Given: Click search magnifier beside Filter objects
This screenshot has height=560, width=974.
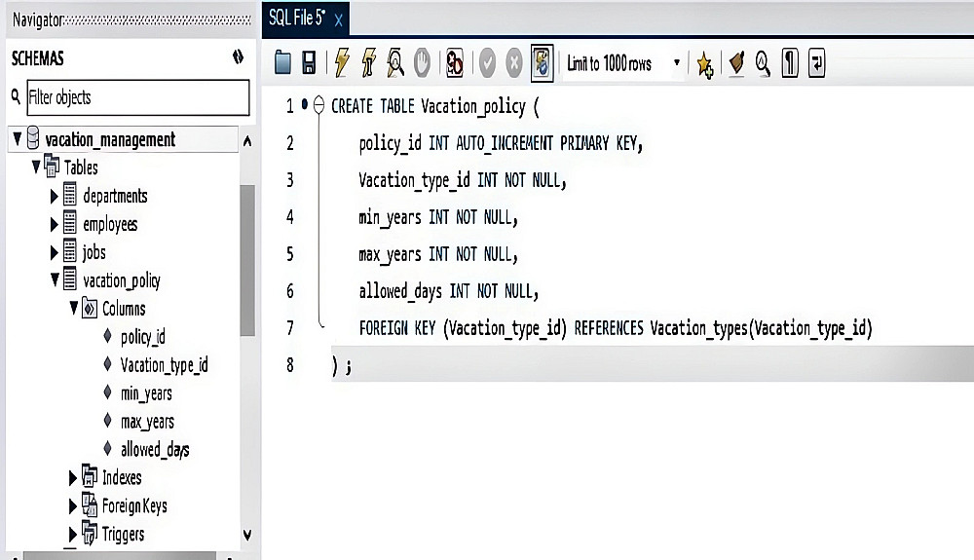Looking at the screenshot, I should (16, 96).
